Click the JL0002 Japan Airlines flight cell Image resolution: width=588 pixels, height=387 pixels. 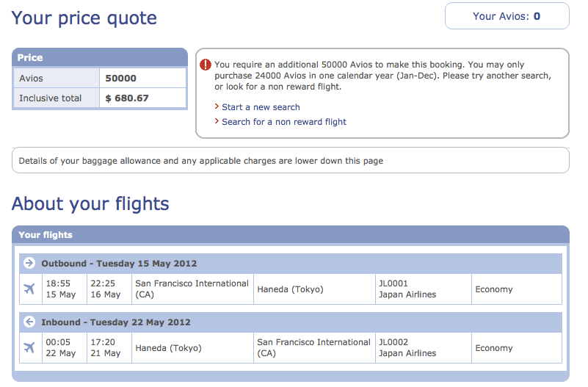pos(424,347)
